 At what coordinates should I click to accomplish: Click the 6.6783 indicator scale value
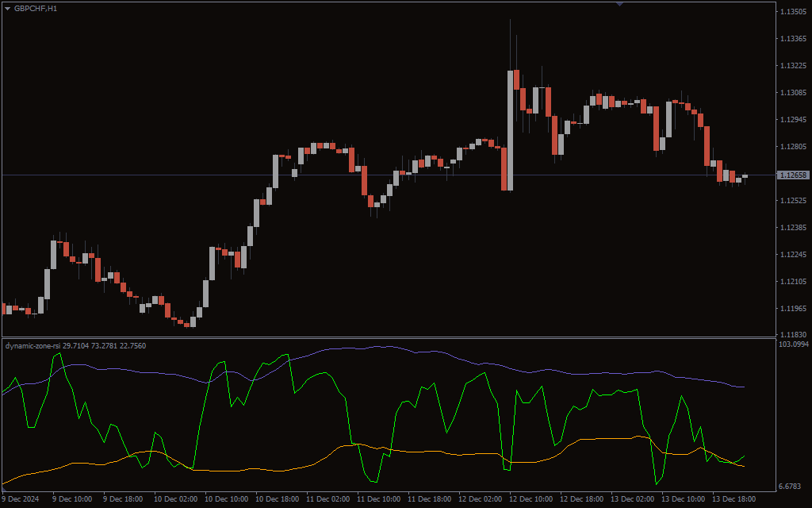793,486
